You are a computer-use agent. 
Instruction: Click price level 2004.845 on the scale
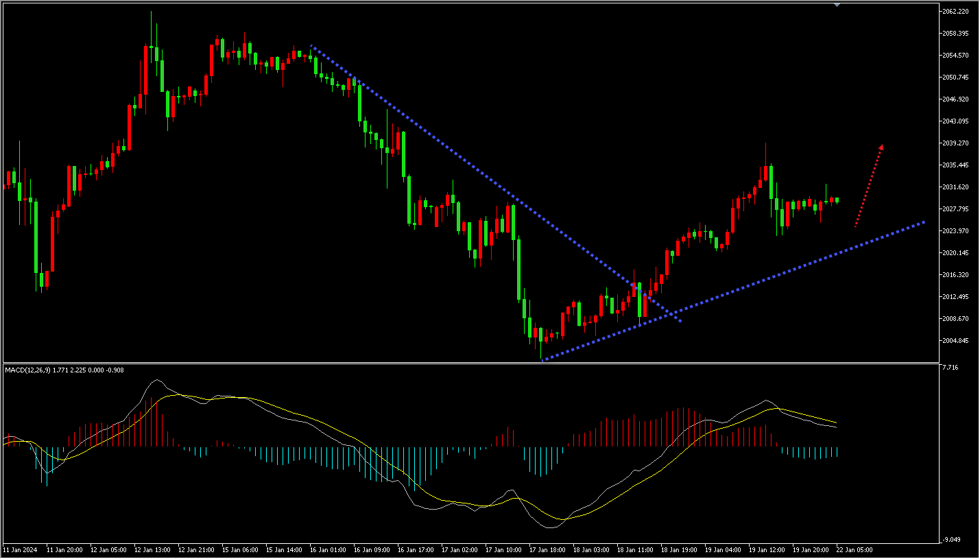[x=955, y=341]
